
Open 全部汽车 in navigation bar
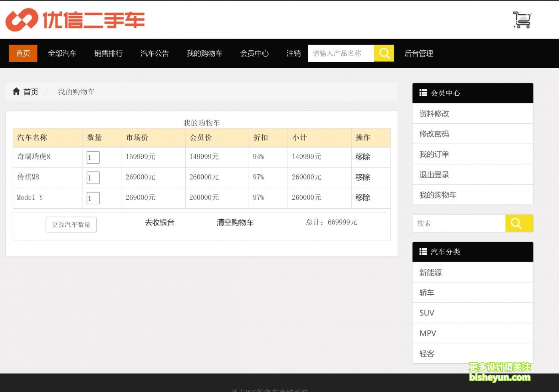(x=62, y=53)
